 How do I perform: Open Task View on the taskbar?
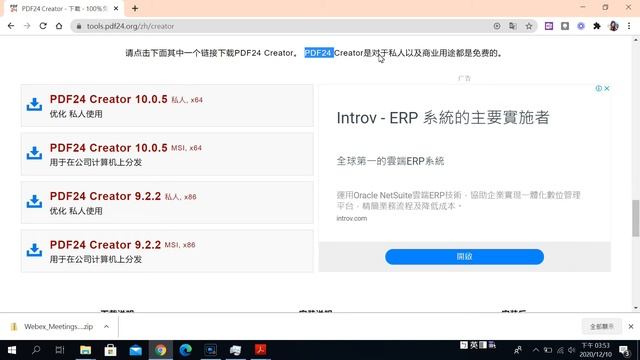pos(60,350)
